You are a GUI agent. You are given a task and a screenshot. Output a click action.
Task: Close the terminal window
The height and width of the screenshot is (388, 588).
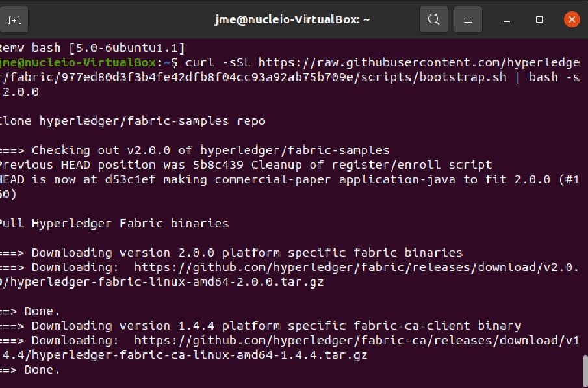click(572, 19)
